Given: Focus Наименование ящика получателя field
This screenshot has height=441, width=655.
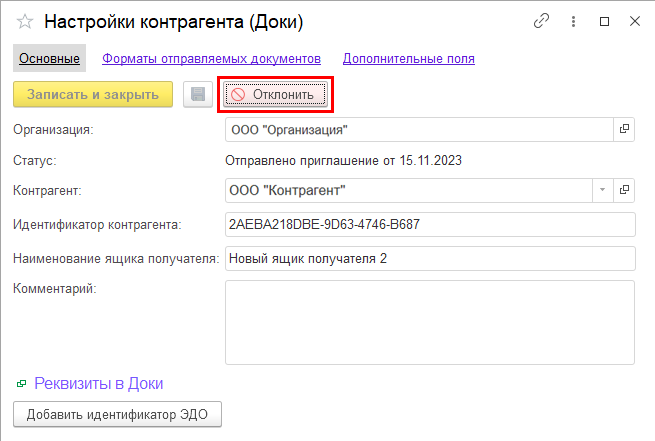Looking at the screenshot, I should click(x=430, y=259).
